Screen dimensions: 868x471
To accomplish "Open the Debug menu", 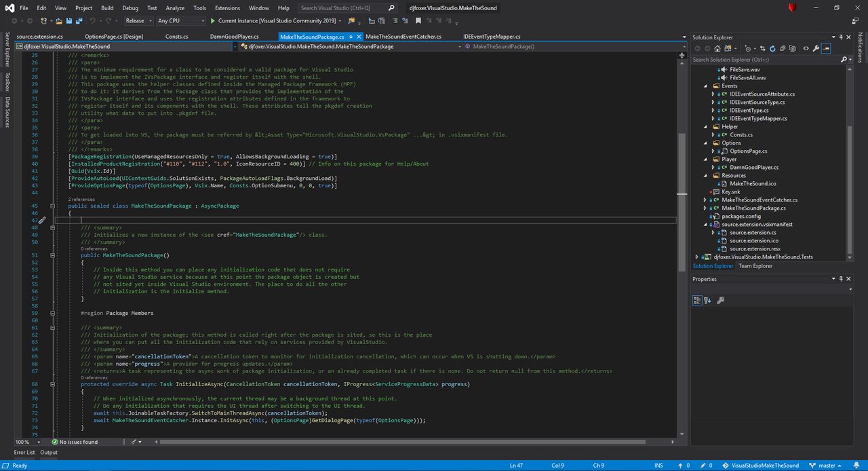I will [x=130, y=8].
